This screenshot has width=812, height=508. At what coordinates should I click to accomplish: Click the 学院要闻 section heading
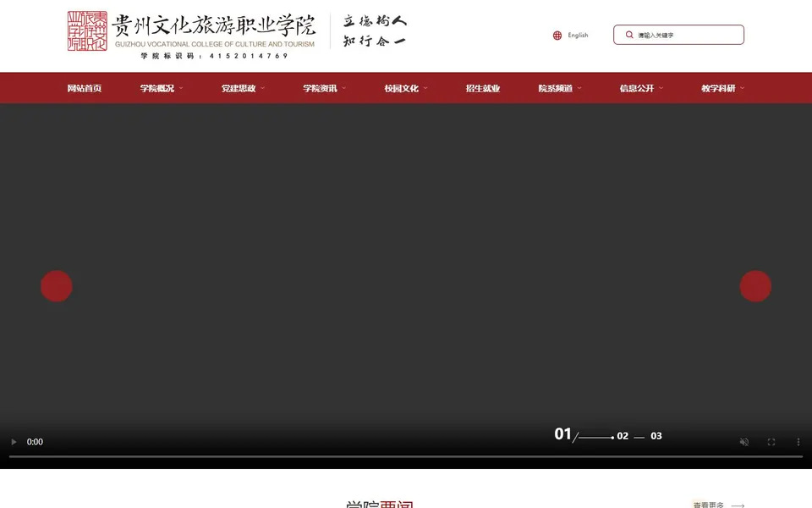pos(380,505)
